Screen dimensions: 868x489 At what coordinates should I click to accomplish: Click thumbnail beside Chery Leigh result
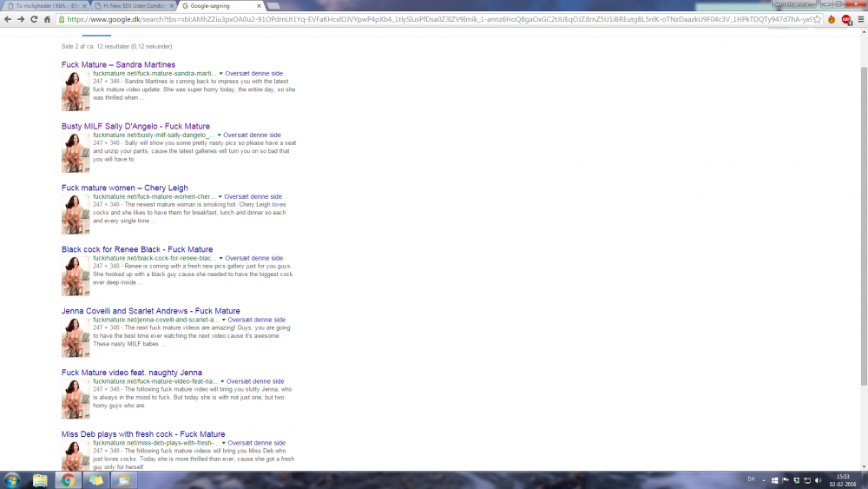[76, 215]
